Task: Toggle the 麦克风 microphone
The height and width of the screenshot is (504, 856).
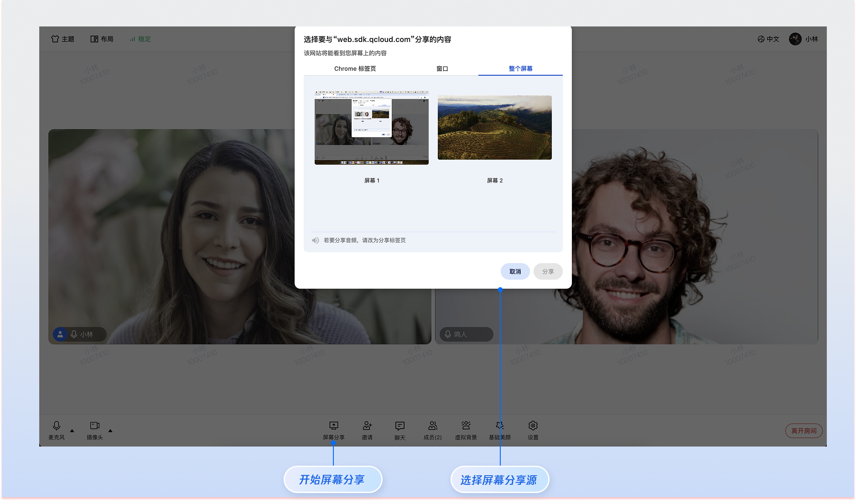Action: click(57, 430)
